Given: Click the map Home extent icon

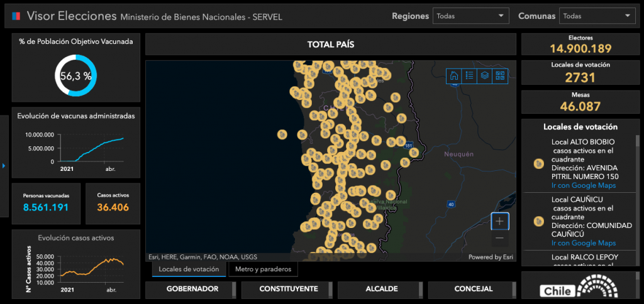Looking at the screenshot, I should point(454,76).
